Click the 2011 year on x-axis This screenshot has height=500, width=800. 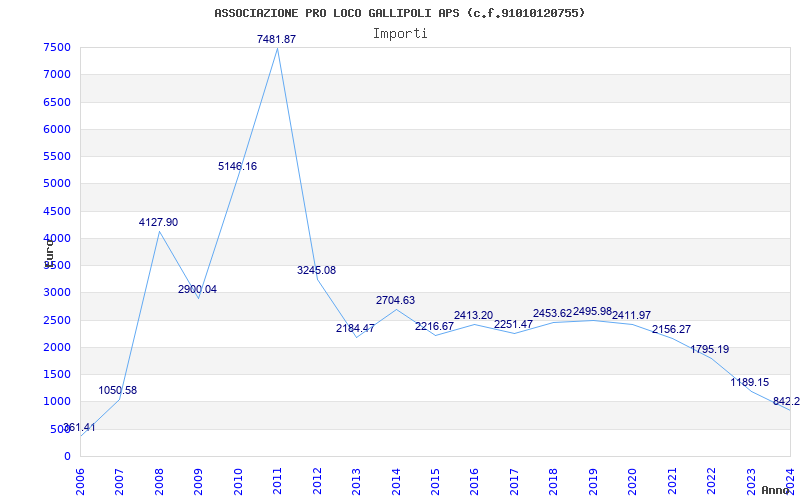(277, 478)
